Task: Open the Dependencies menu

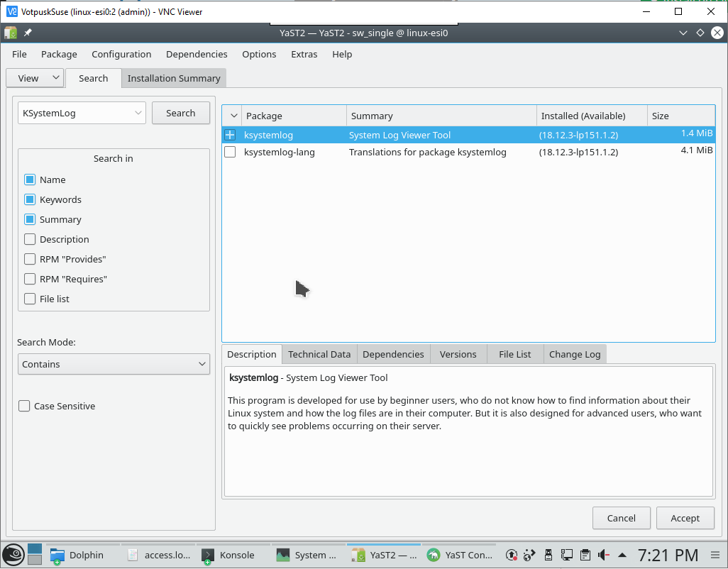Action: tap(197, 55)
